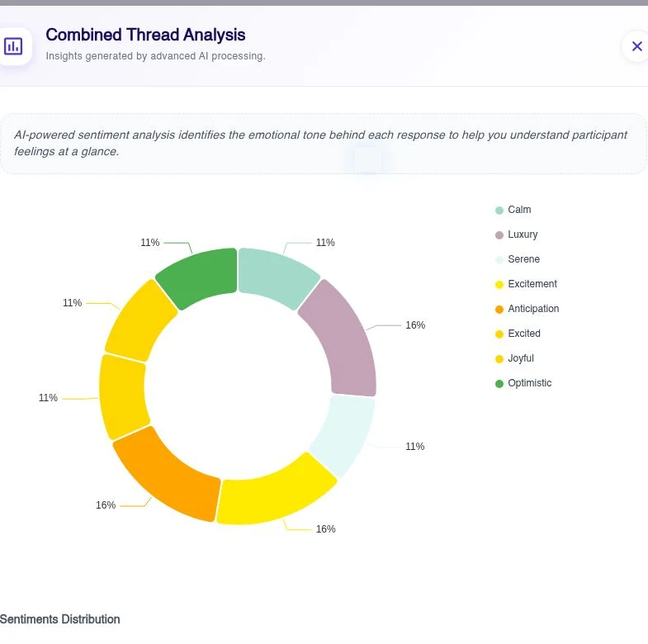Select the mint green Calm donut segment
This screenshot has width=648, height=644.
click(x=275, y=276)
